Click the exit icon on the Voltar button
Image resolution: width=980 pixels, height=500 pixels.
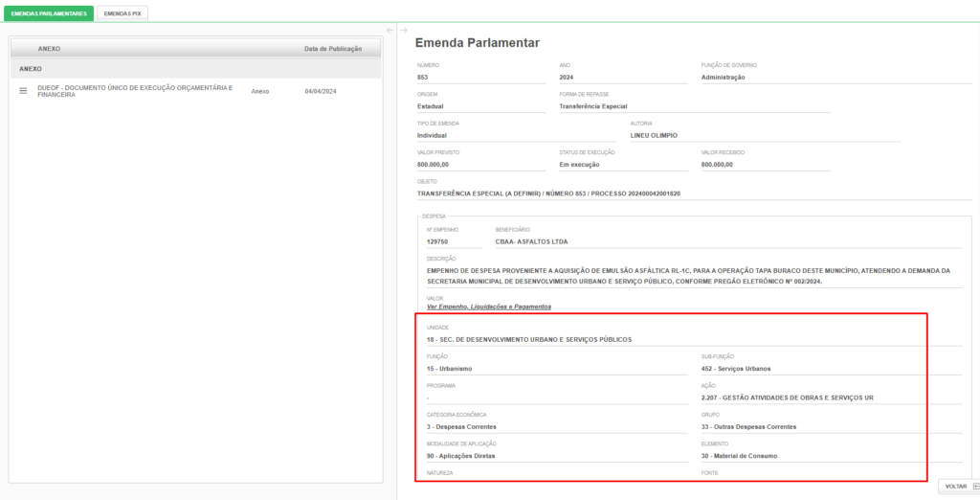pos(975,487)
